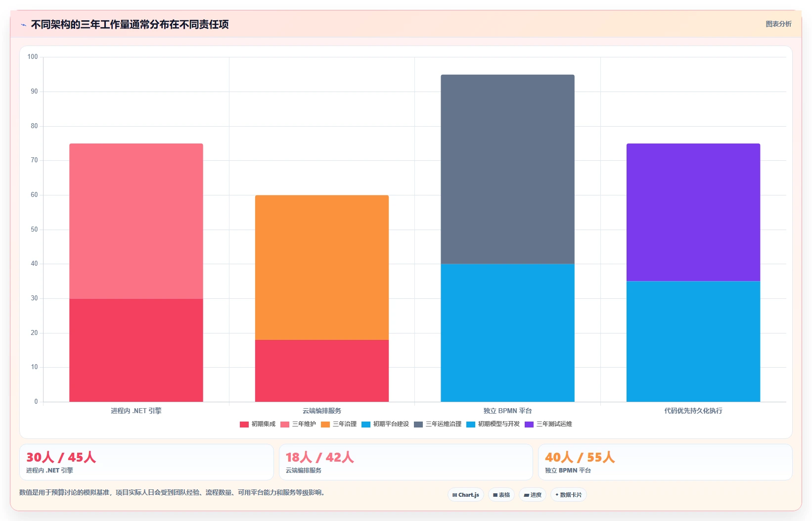Click the 独立 BPMN 平台 axis label
The width and height of the screenshot is (812, 521).
[507, 411]
